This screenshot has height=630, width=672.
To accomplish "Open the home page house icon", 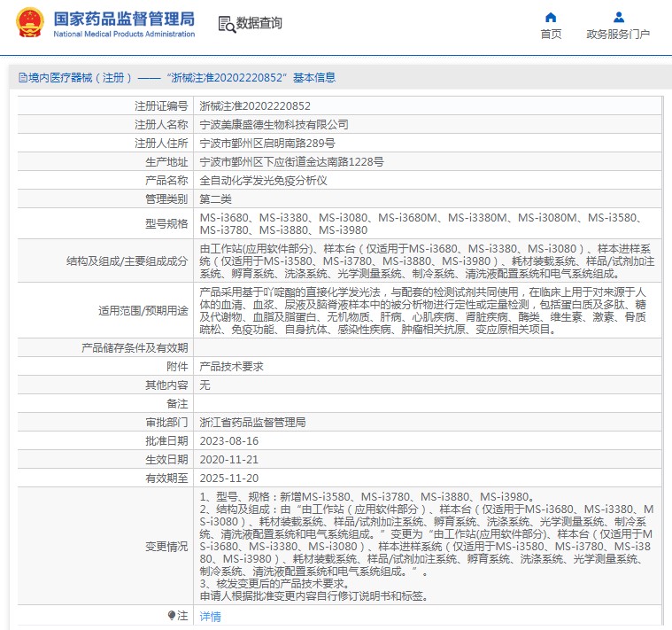I will pyautogui.click(x=551, y=17).
